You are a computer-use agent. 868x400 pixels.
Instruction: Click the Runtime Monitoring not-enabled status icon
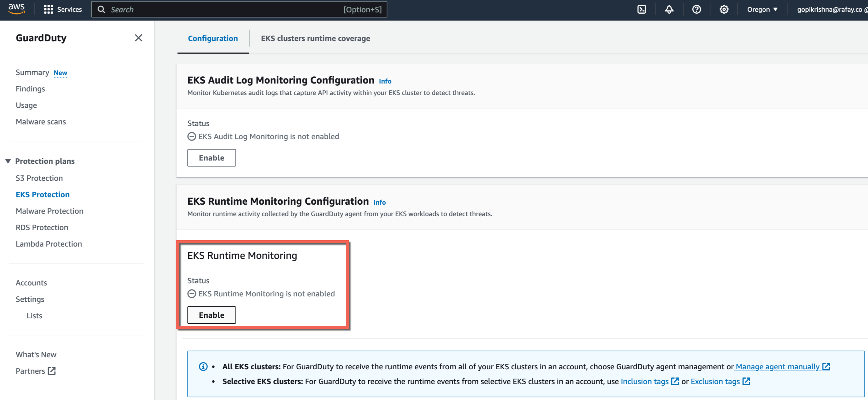coord(192,293)
